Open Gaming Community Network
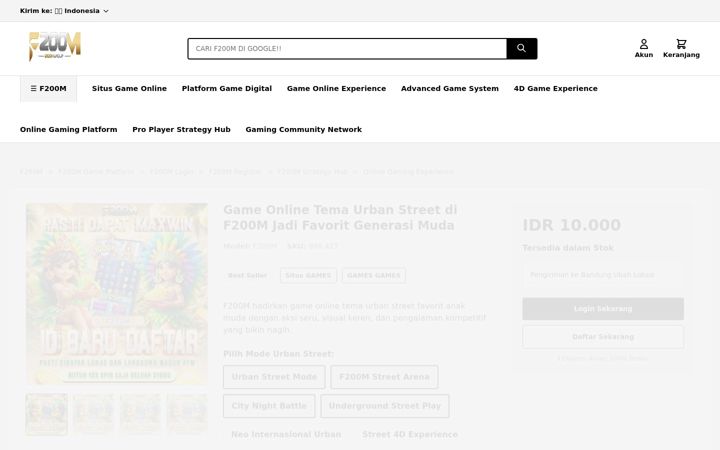 (x=304, y=129)
